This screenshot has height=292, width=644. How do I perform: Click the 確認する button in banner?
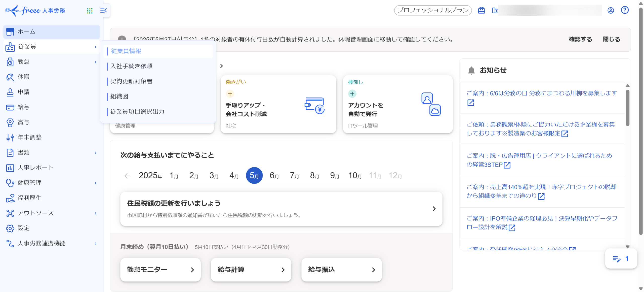pos(580,39)
